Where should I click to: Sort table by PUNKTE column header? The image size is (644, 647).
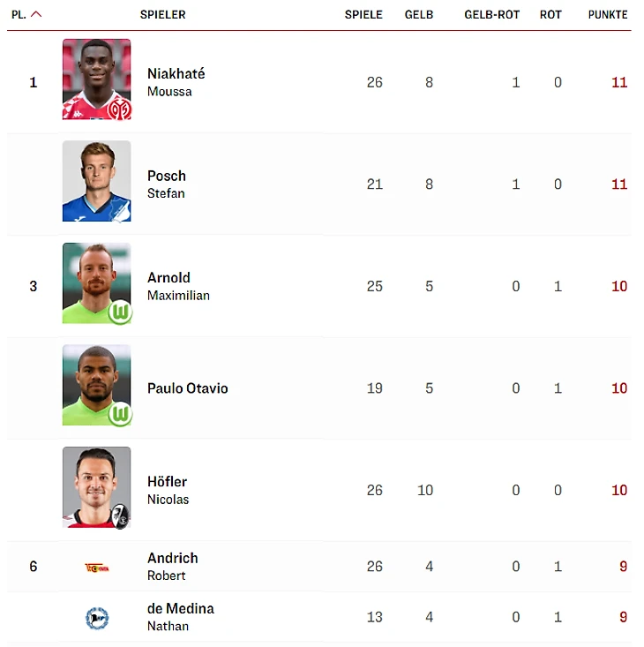click(608, 15)
